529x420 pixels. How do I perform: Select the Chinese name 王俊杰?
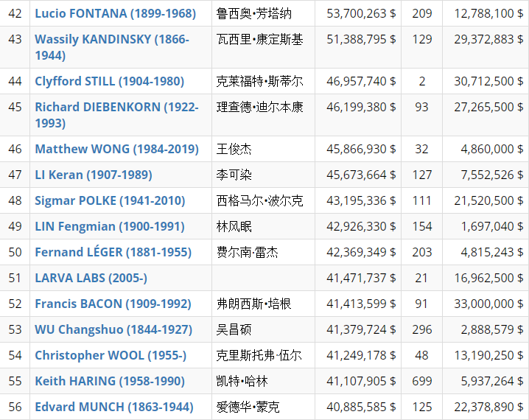(234, 149)
